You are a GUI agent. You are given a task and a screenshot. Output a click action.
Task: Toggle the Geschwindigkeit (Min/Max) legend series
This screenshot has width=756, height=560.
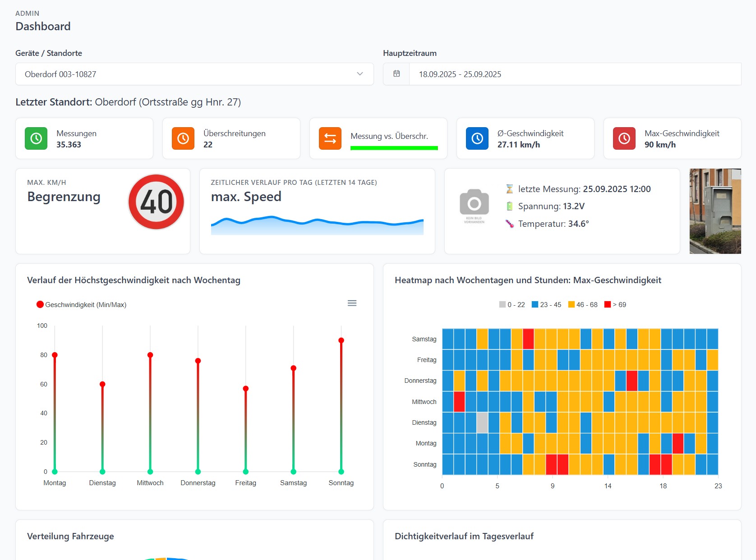[81, 305]
